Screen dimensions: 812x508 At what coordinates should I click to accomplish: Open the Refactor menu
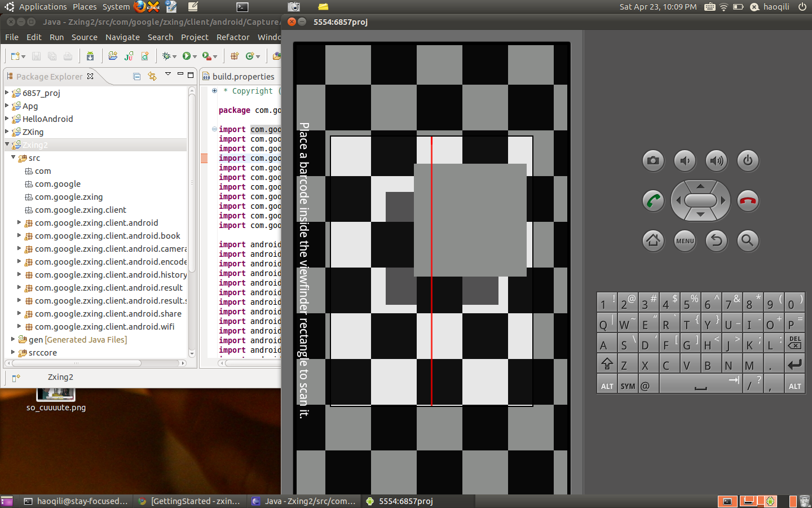click(x=232, y=37)
